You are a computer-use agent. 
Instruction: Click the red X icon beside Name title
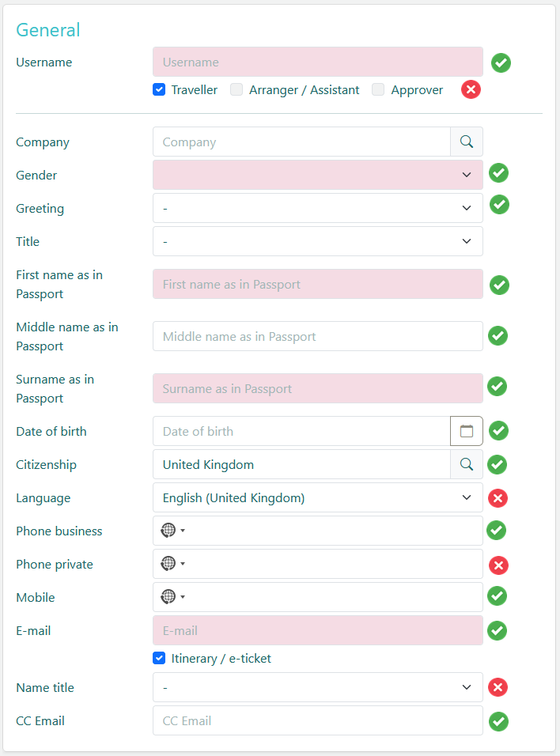click(498, 688)
